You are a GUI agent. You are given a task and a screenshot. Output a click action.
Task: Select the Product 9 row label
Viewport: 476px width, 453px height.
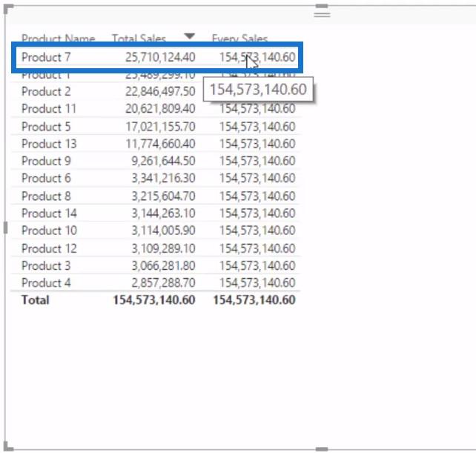pyautogui.click(x=46, y=161)
